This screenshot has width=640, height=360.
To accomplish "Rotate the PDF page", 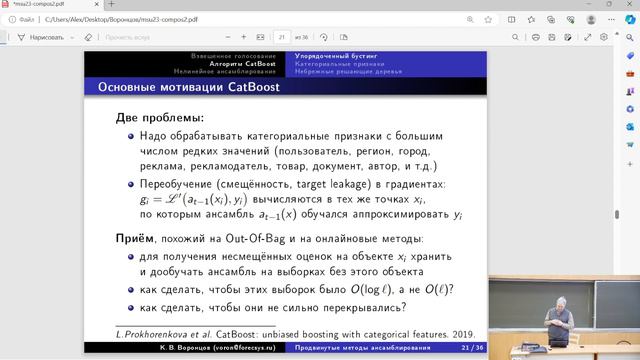I will coord(324,37).
